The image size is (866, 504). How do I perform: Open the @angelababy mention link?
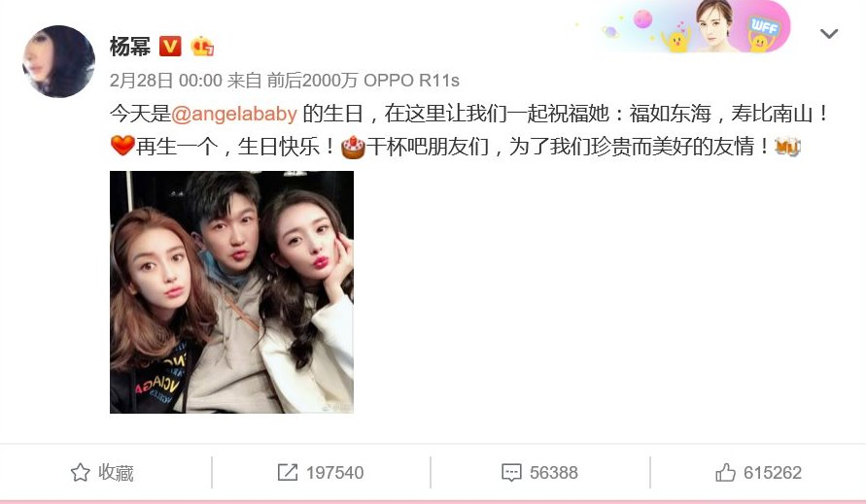pyautogui.click(x=234, y=114)
